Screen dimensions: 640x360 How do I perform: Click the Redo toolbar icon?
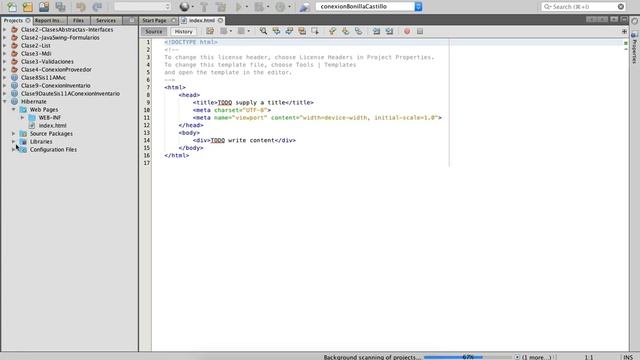point(97,7)
